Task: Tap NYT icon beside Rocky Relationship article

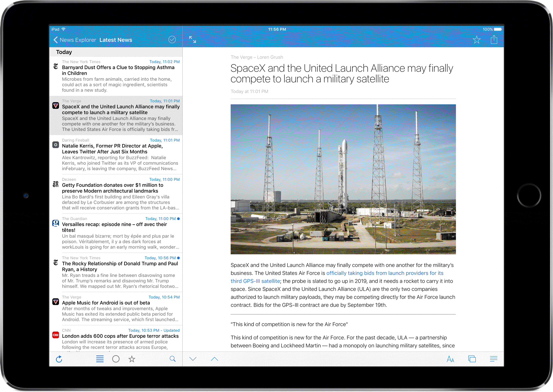Action: 56,263
